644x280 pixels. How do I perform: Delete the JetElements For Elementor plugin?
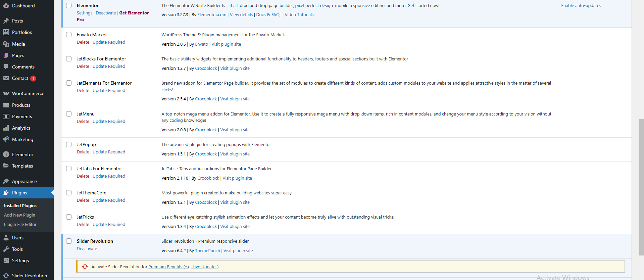pyautogui.click(x=83, y=90)
